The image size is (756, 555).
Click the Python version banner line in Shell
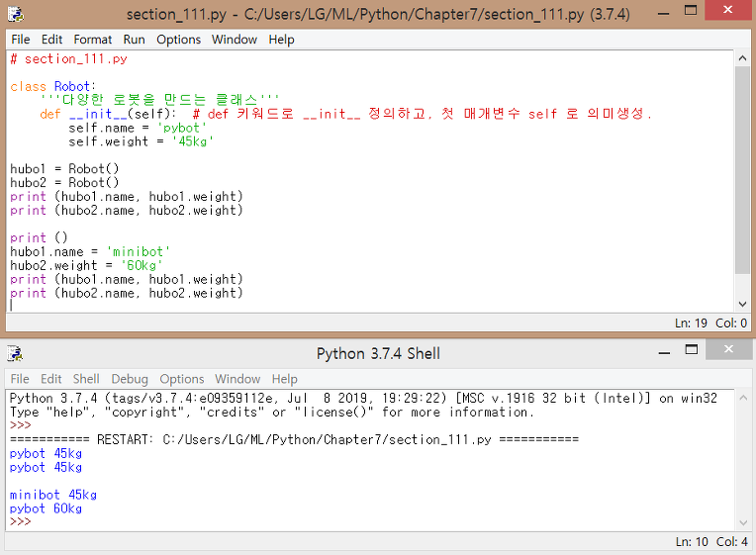point(363,399)
